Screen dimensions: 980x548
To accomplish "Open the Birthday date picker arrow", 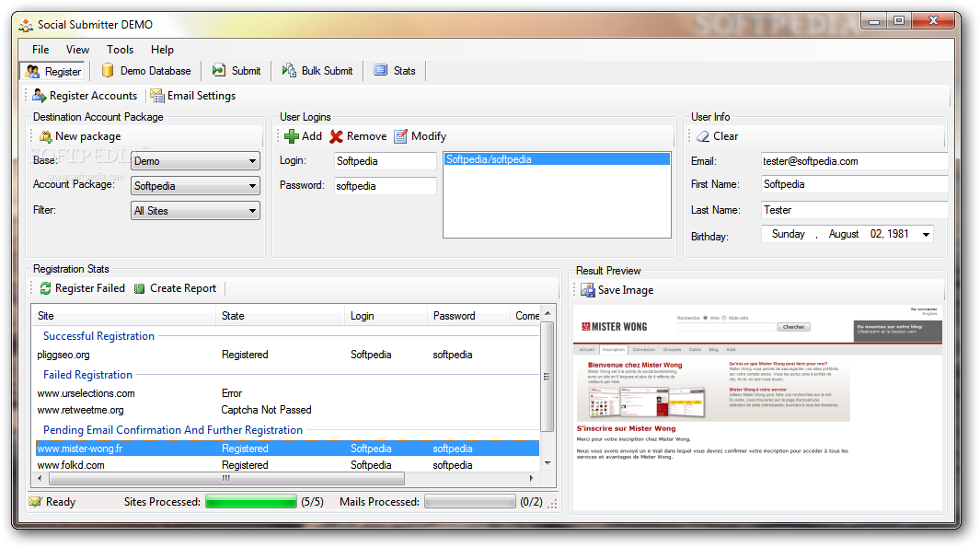I will coord(927,235).
